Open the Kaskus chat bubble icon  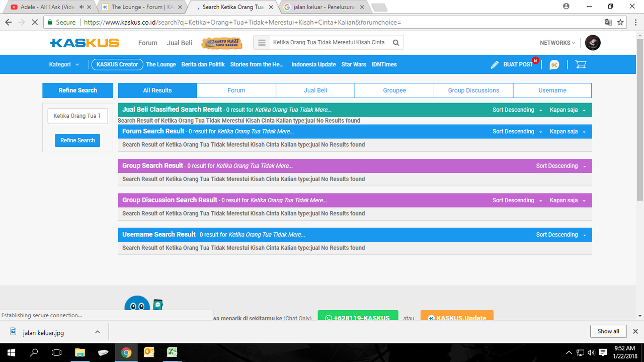tap(554, 64)
